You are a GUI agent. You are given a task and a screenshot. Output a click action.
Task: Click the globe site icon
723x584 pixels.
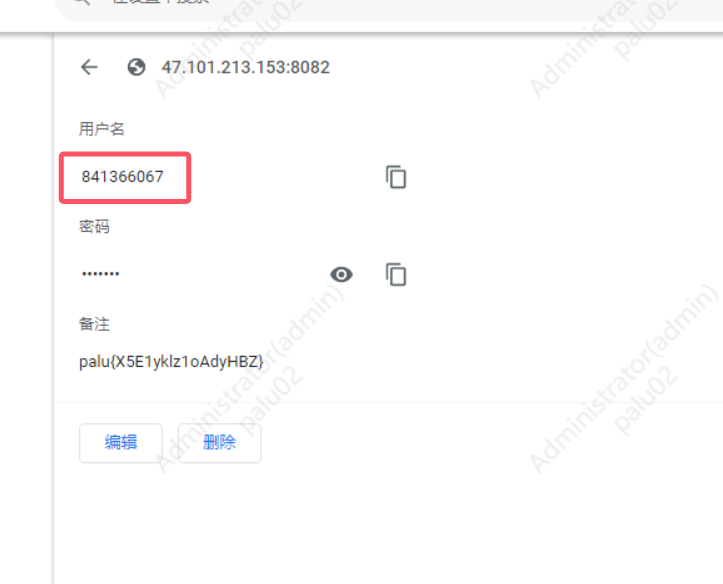136,67
